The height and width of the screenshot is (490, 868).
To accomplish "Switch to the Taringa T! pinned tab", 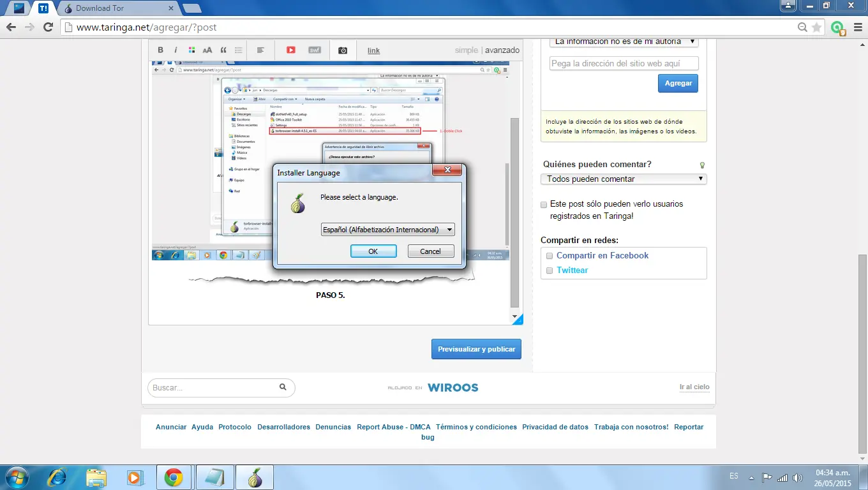I will 43,8.
